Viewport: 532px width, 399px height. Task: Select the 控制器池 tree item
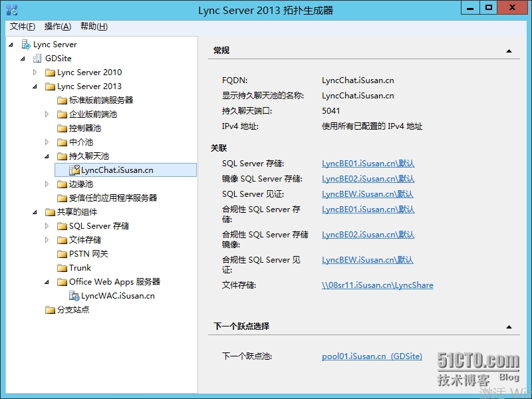[85, 128]
